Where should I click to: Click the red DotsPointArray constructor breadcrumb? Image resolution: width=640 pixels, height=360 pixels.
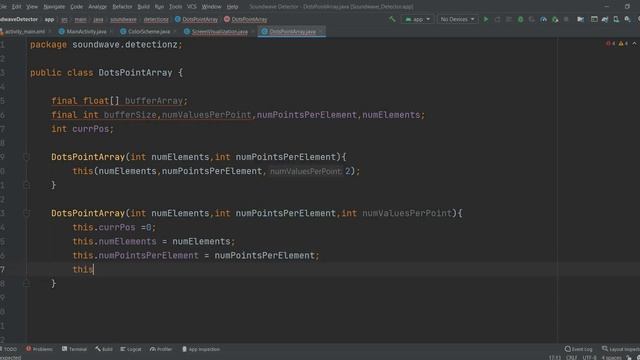[x=246, y=19]
